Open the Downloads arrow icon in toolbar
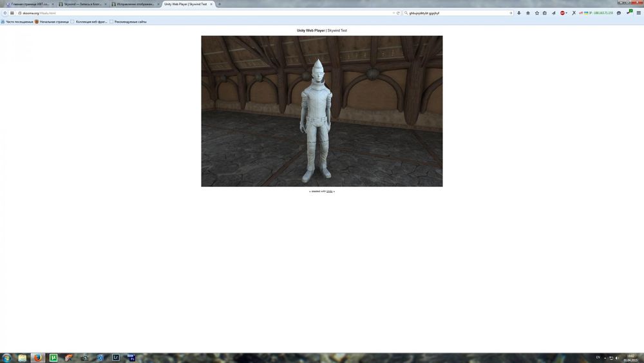This screenshot has height=363, width=644. [x=518, y=13]
